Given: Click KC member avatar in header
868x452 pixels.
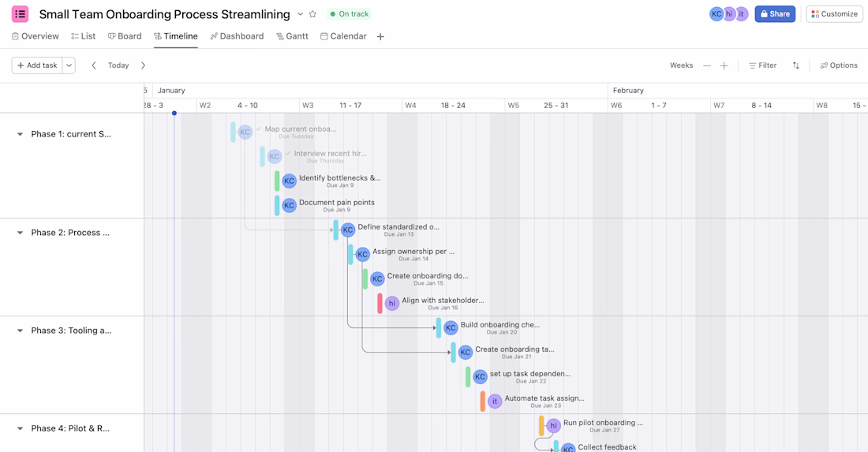Looking at the screenshot, I should (x=716, y=14).
